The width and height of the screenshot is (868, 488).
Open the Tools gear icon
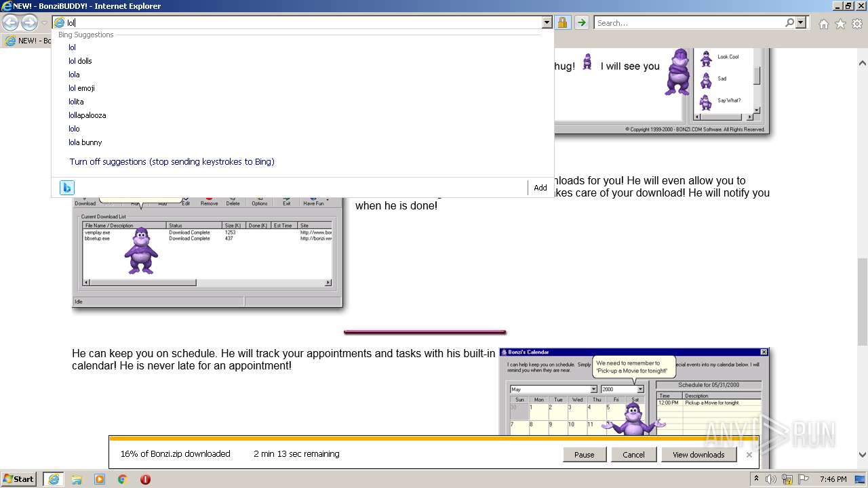pyautogui.click(x=857, y=24)
